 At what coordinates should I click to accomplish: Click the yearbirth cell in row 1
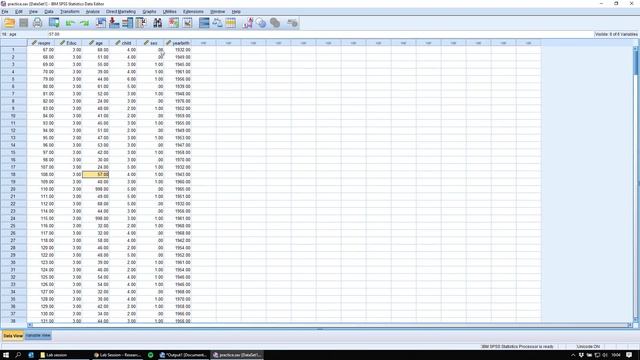point(178,50)
